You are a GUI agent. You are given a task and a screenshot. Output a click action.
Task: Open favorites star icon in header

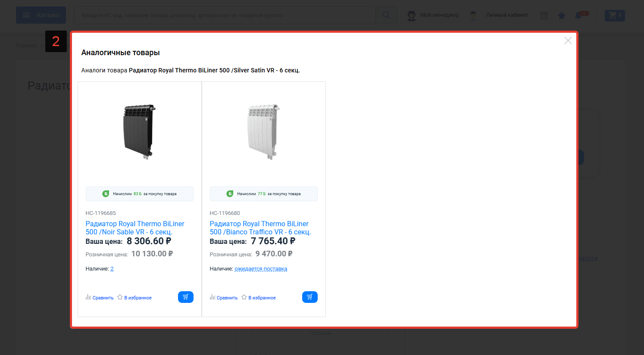[562, 16]
